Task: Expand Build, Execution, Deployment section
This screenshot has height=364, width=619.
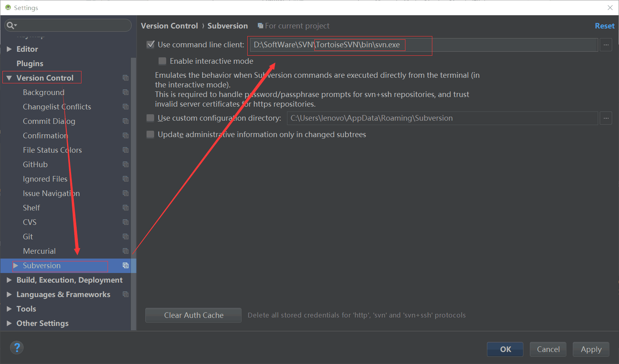Action: click(9, 280)
